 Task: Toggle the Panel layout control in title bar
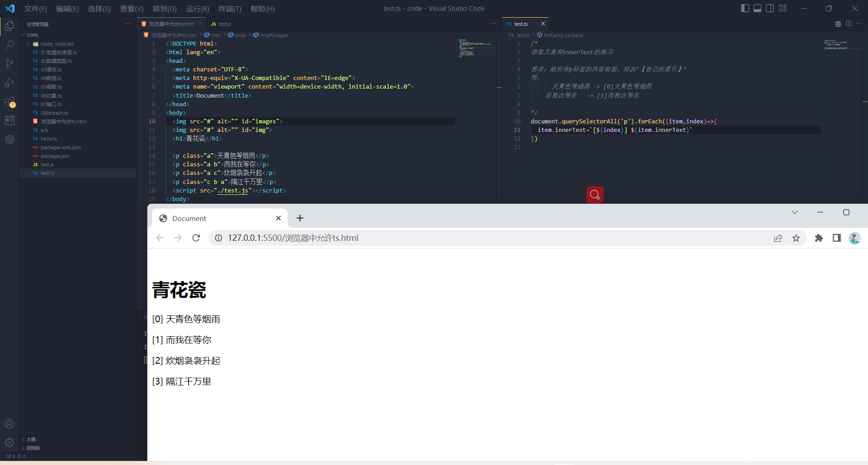(757, 8)
